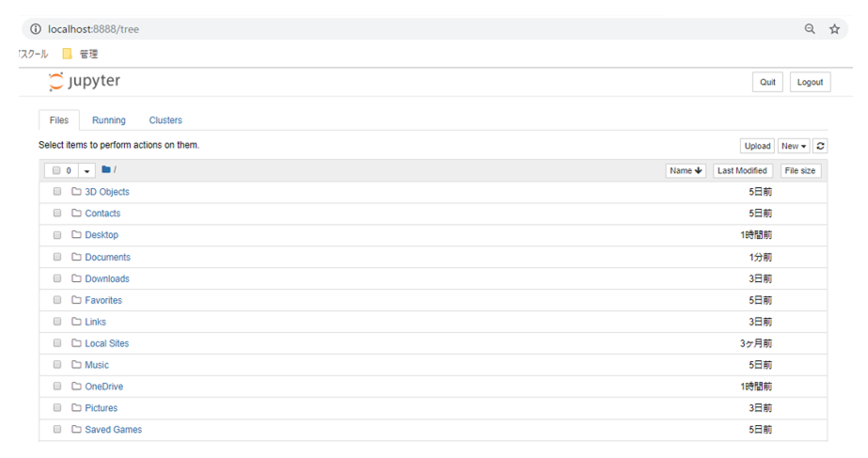868x458 pixels.
Task: Tick the checkbox next to Downloads
Action: tap(57, 278)
